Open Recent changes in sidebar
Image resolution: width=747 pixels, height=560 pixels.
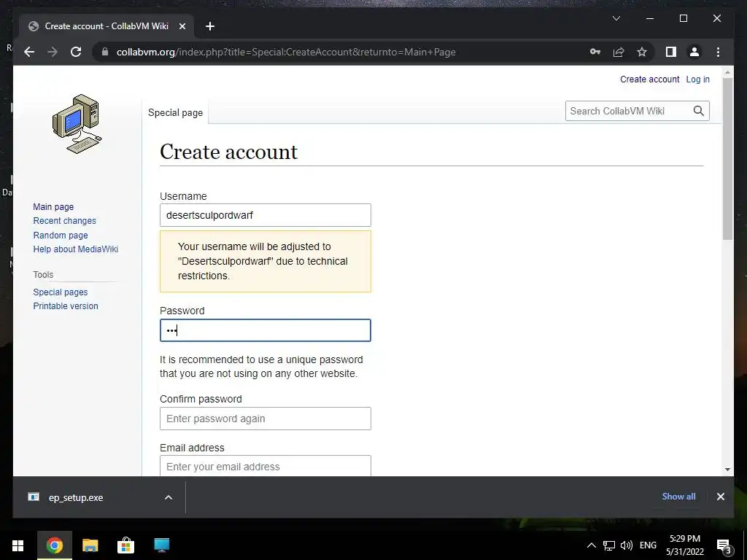point(64,221)
